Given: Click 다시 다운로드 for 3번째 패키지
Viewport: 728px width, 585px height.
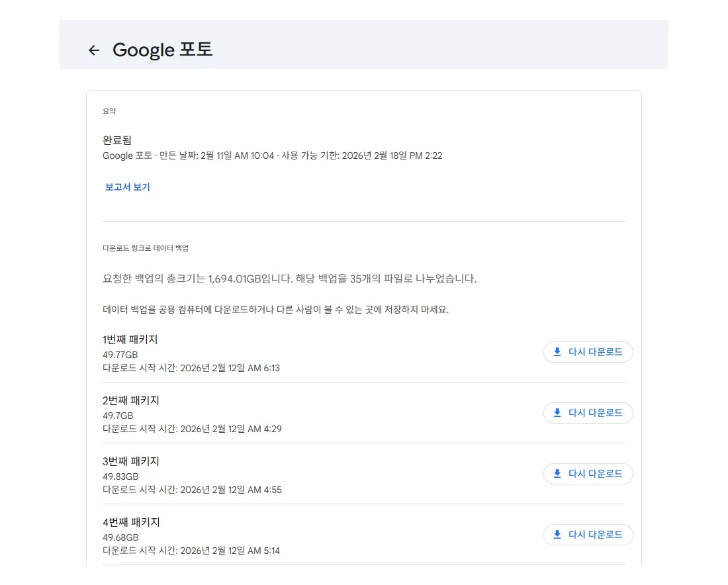Looking at the screenshot, I should [588, 474].
